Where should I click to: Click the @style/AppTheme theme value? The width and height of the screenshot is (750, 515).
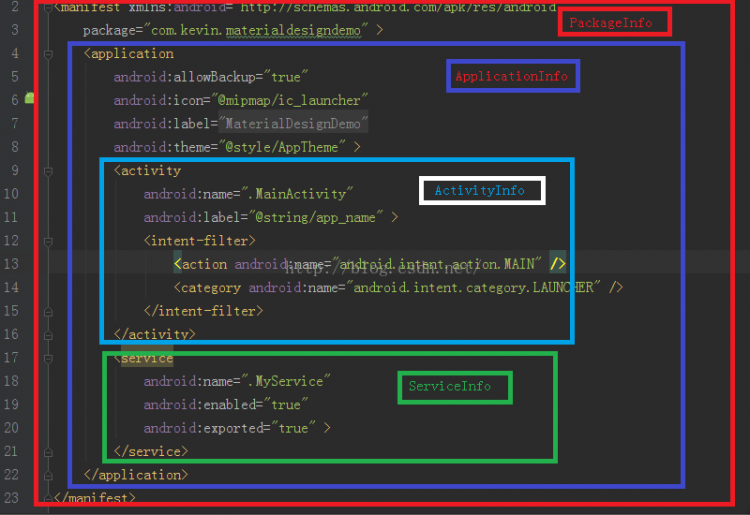point(282,147)
